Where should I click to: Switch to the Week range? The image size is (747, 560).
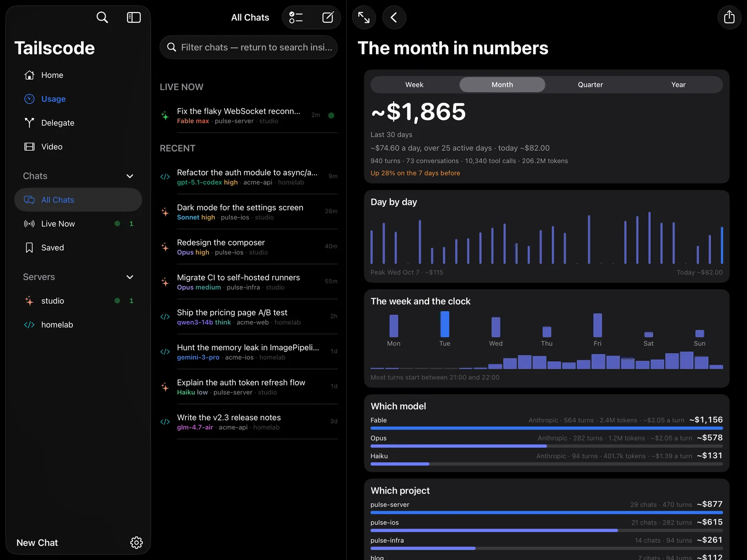414,85
